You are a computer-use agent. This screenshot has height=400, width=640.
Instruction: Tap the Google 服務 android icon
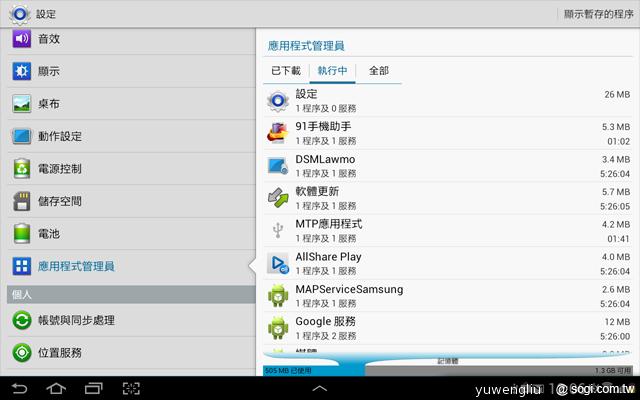click(x=278, y=328)
